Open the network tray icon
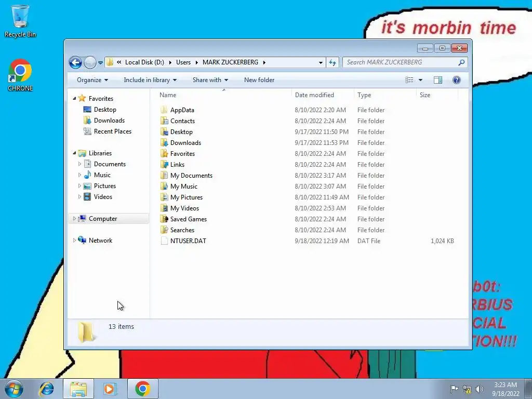532x399 pixels. tap(467, 389)
